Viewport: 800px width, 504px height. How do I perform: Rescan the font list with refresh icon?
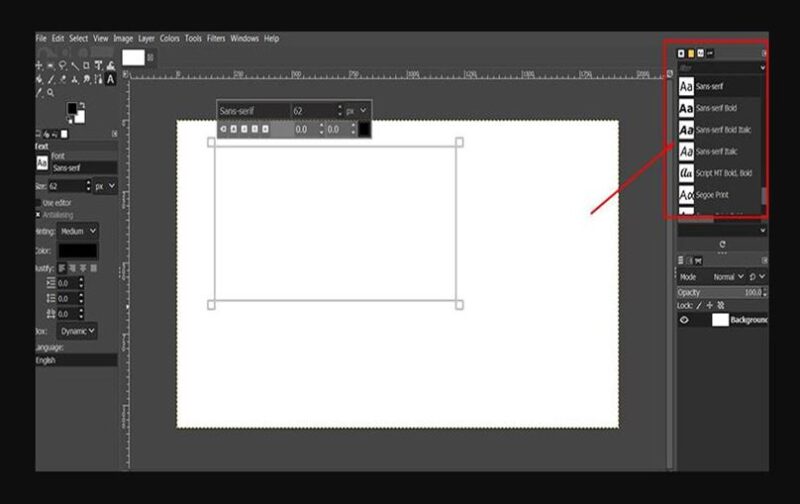point(722,244)
